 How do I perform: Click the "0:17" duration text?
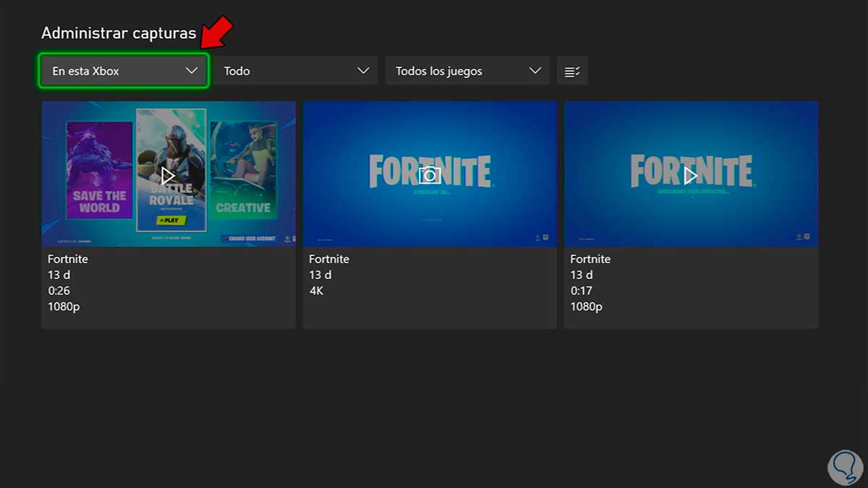pyautogui.click(x=581, y=291)
